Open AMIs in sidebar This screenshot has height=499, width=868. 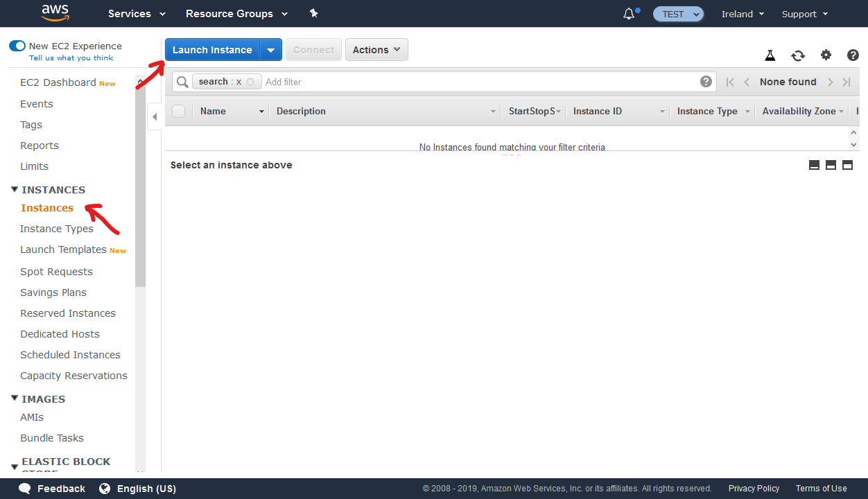[x=32, y=417]
